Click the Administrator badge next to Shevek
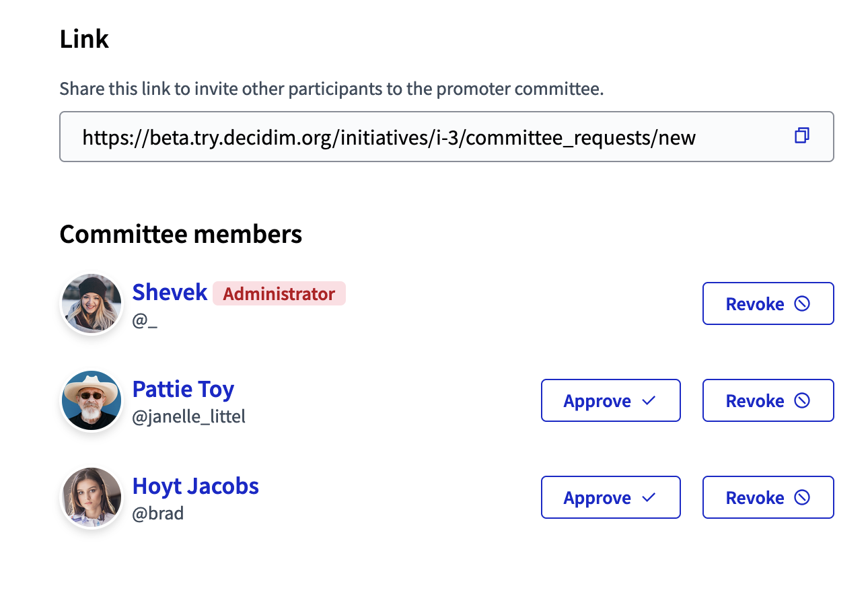This screenshot has width=868, height=615. point(279,293)
